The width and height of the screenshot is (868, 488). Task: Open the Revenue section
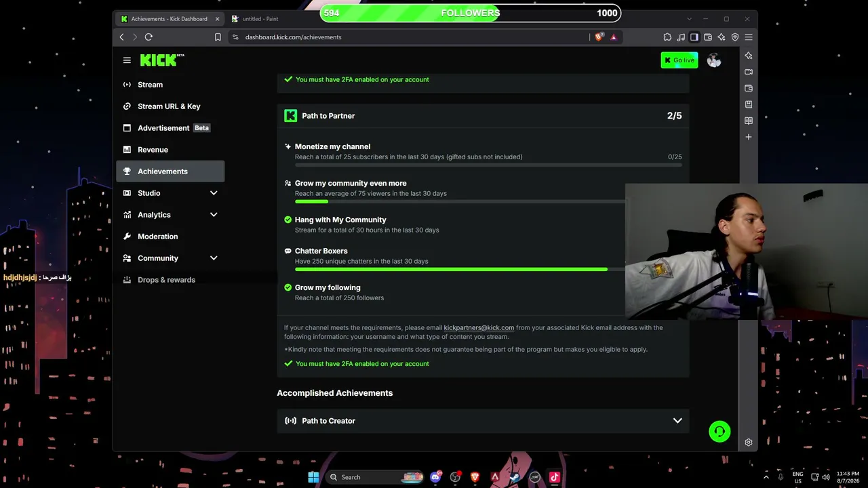(x=170, y=150)
